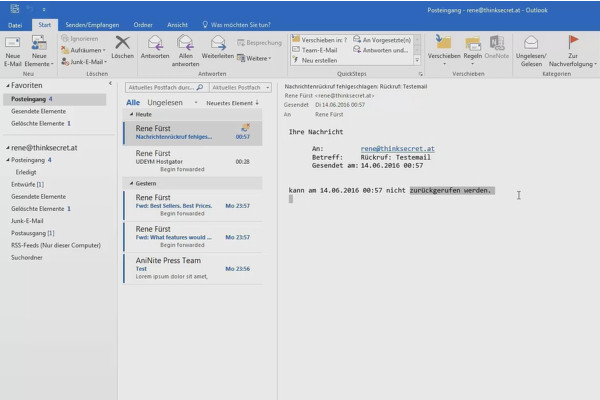
Task: Select the Team-E-Mail quick step
Action: tap(315, 50)
